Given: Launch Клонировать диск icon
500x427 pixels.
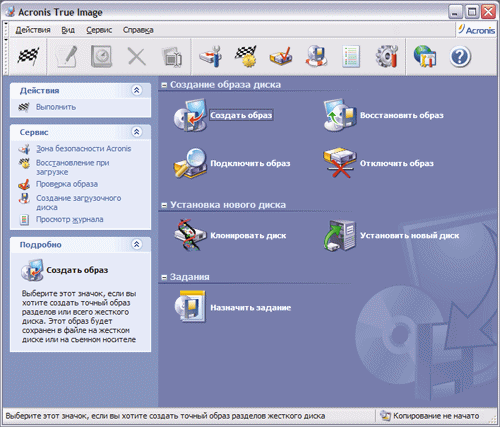Looking at the screenshot, I should point(190,235).
